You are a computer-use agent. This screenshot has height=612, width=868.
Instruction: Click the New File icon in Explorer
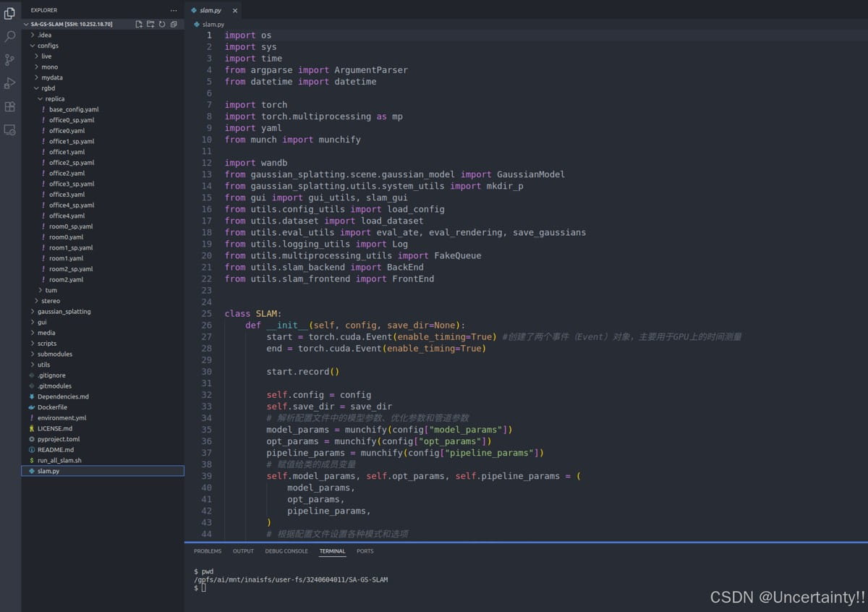tap(139, 24)
